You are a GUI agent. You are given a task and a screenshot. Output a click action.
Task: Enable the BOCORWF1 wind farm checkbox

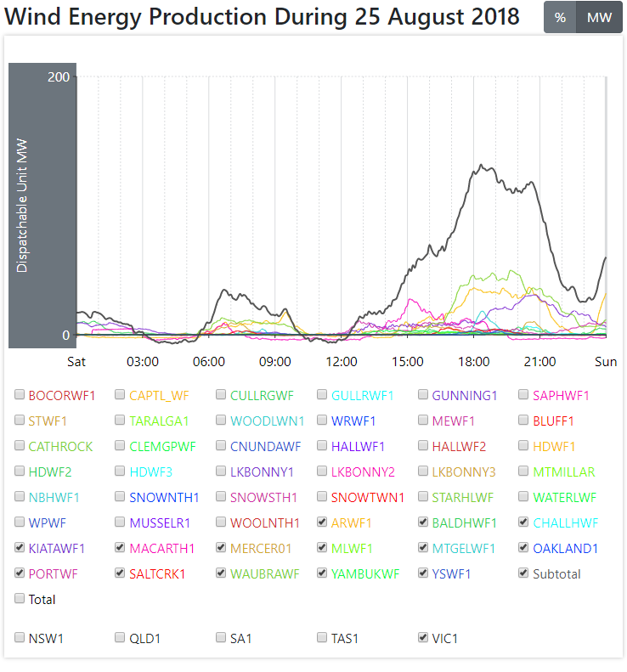click(x=20, y=395)
